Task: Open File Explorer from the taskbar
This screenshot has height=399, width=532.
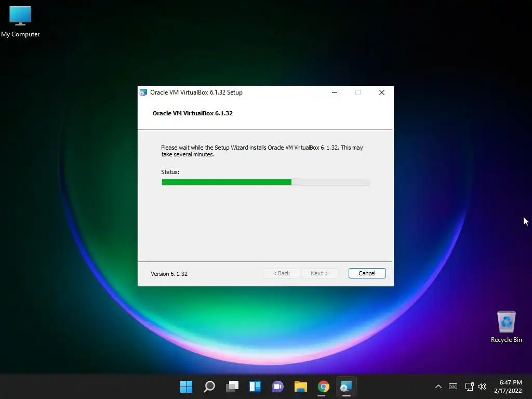Action: [301, 387]
